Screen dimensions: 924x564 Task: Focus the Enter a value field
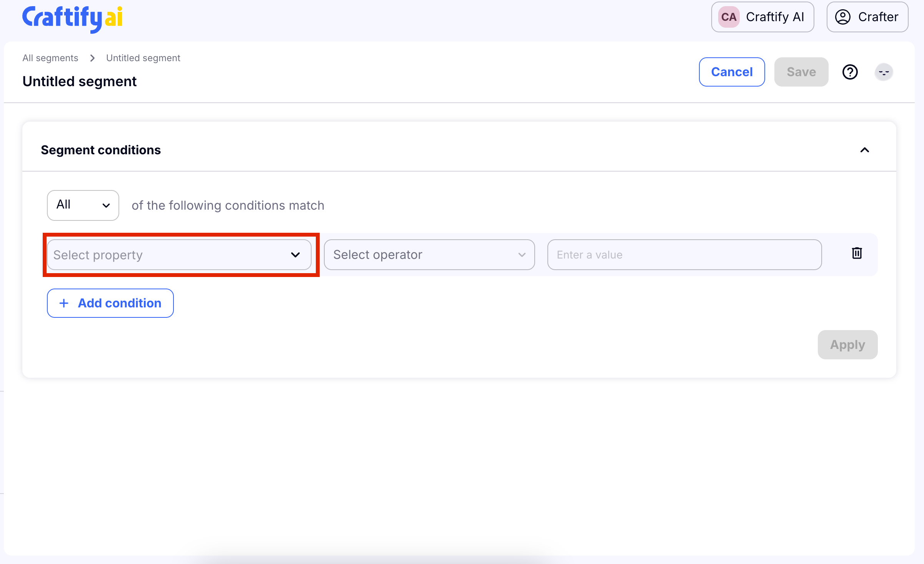684,255
